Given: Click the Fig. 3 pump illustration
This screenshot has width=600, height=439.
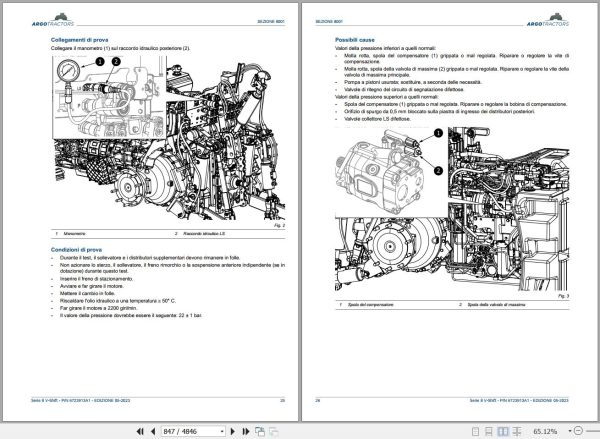Looking at the screenshot, I should point(452,209).
